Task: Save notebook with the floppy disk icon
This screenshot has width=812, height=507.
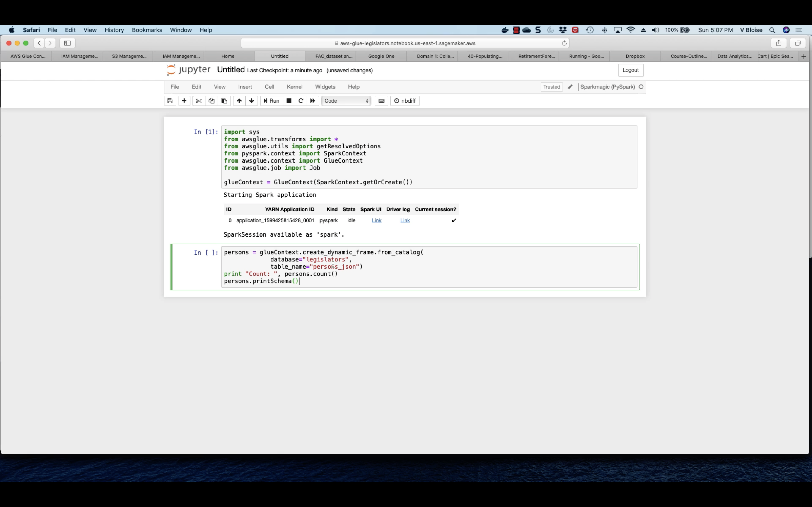Action: 170,101
